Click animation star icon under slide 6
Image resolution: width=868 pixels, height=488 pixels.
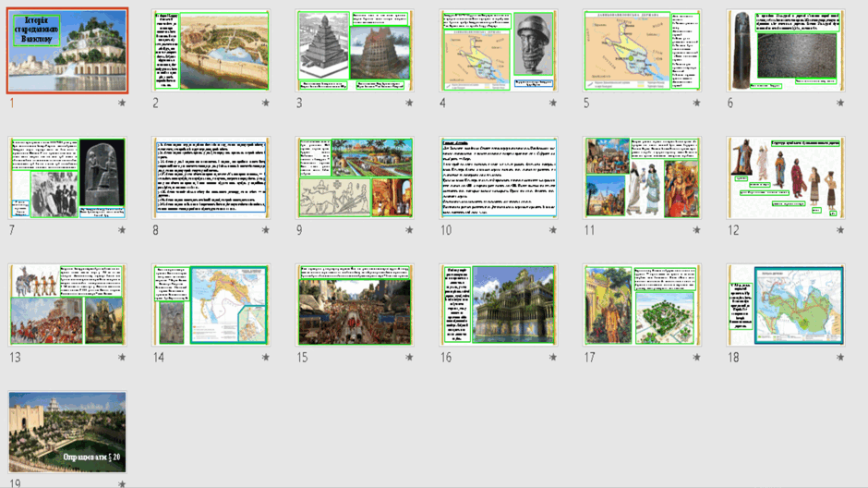click(x=840, y=103)
